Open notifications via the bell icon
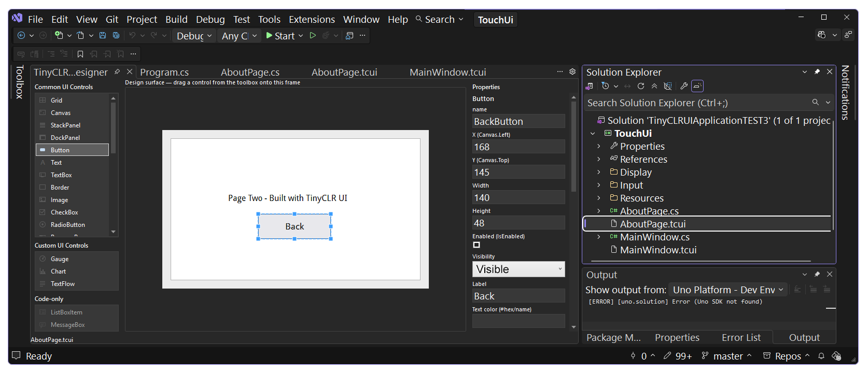The image size is (868, 373). tap(821, 356)
